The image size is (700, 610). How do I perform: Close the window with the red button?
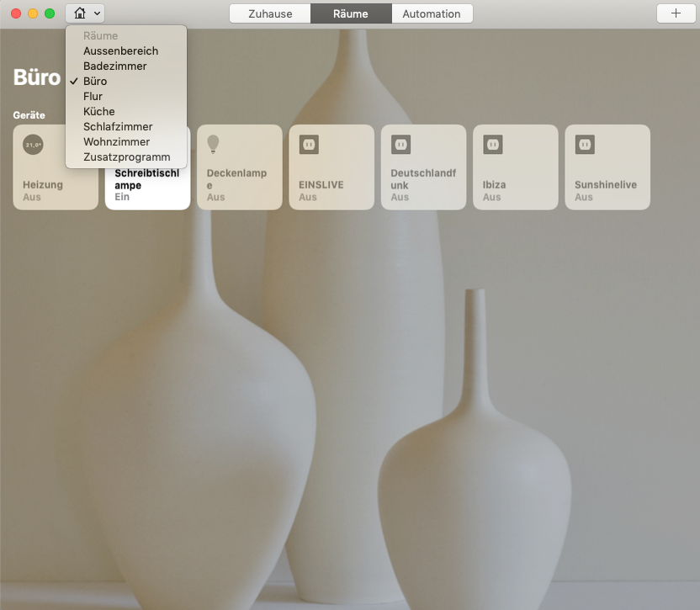click(16, 13)
